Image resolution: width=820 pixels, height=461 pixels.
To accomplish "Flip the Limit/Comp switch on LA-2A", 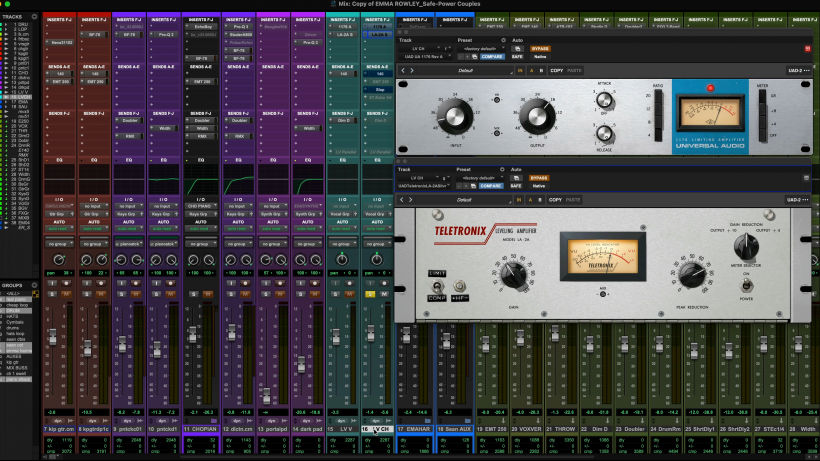I will [x=437, y=286].
